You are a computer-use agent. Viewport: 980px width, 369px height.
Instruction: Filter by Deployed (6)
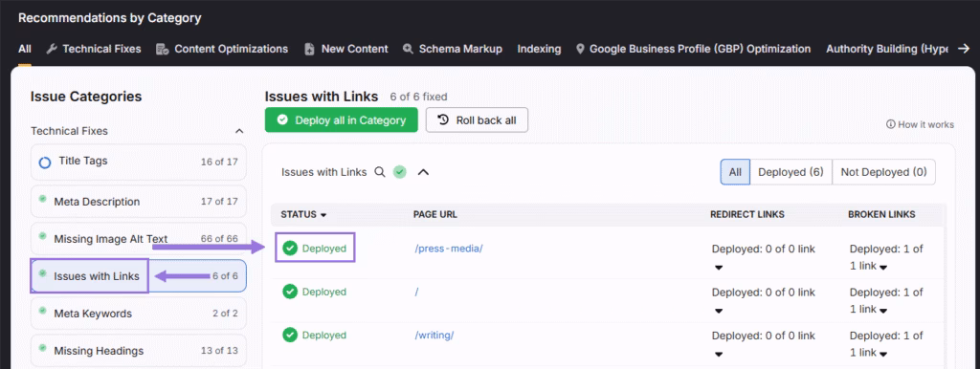click(791, 172)
